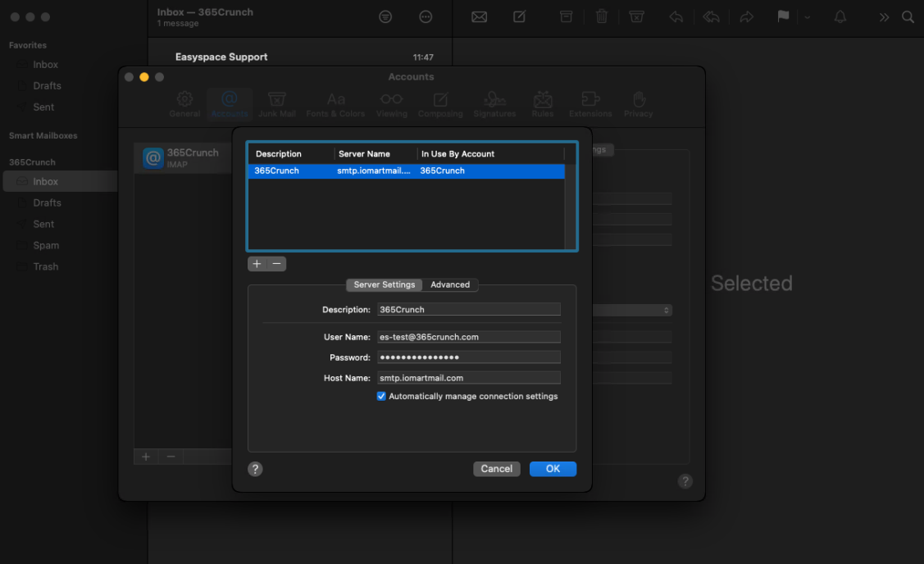Reply to all using the double-arrow icon
This screenshot has width=924, height=564.
[712, 17]
